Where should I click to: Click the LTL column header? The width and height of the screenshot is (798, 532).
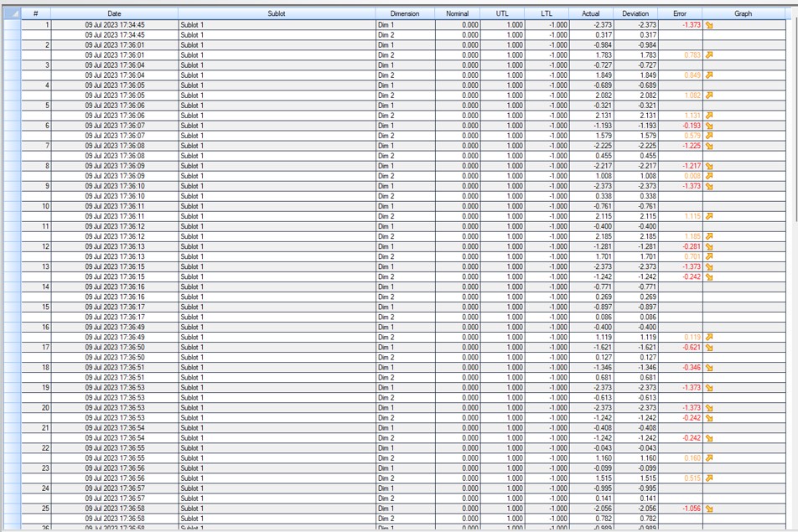(547, 13)
